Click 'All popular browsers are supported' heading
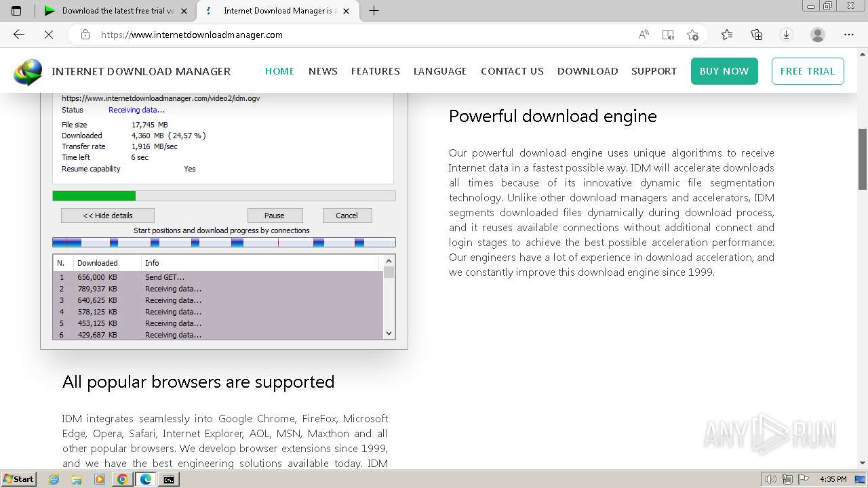 click(198, 382)
